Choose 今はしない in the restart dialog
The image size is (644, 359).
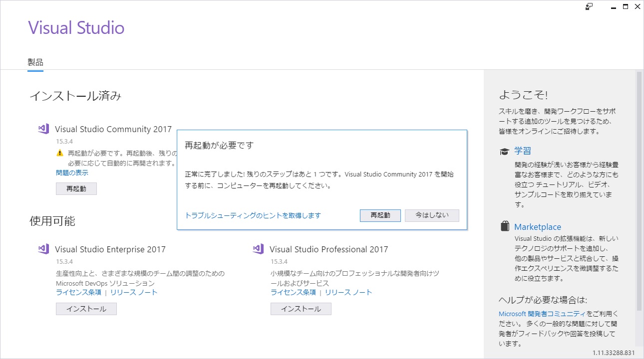point(432,215)
